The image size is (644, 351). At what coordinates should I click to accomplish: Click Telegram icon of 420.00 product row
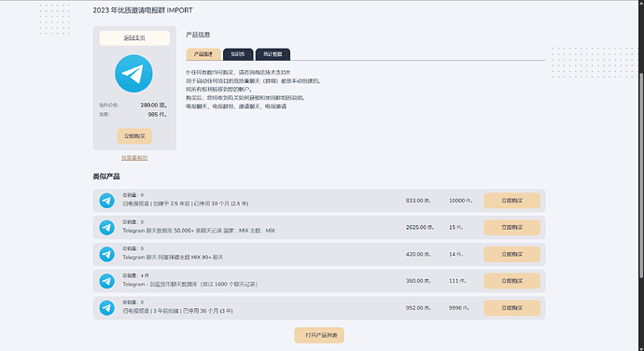(106, 254)
